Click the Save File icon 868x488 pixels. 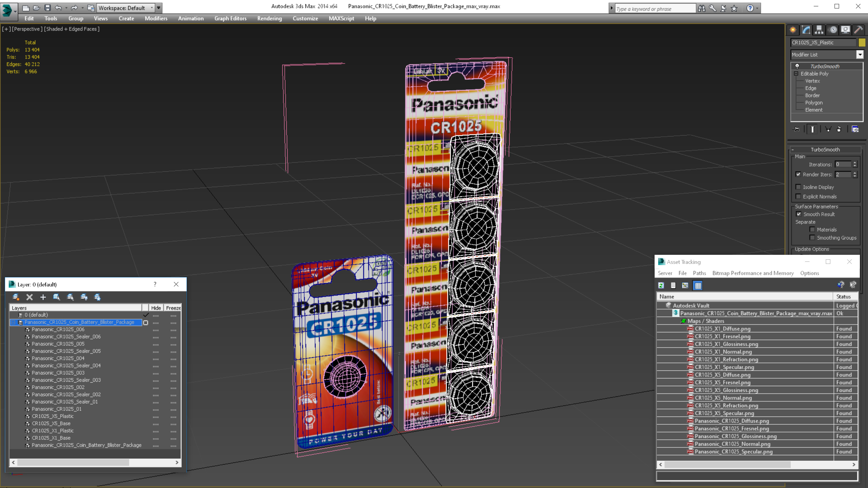click(48, 8)
